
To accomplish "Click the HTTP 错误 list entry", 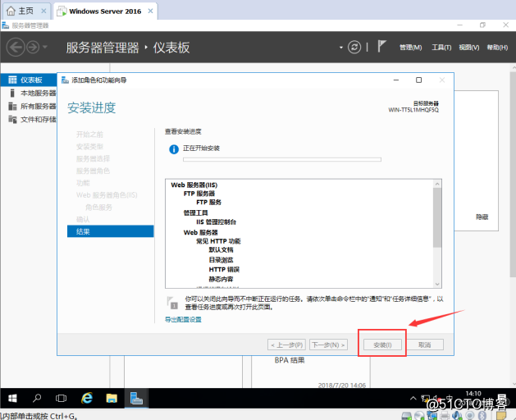I will coord(224,270).
